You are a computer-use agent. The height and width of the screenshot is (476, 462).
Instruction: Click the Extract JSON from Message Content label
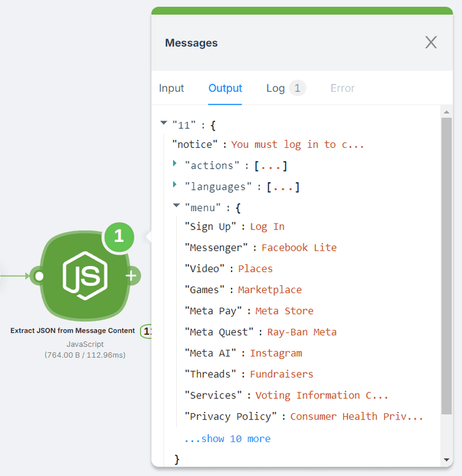73,331
